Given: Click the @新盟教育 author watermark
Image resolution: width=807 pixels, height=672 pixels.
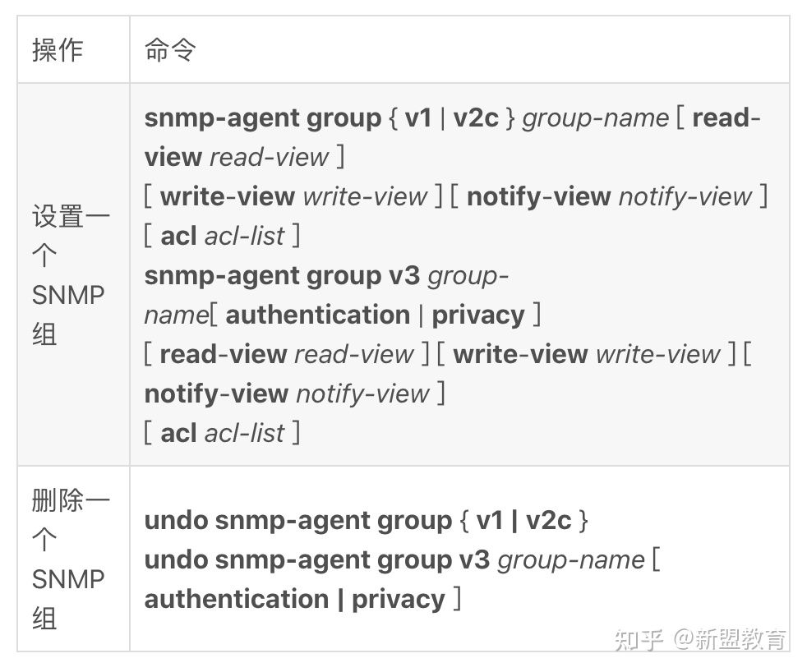Looking at the screenshot, I should [x=731, y=638].
